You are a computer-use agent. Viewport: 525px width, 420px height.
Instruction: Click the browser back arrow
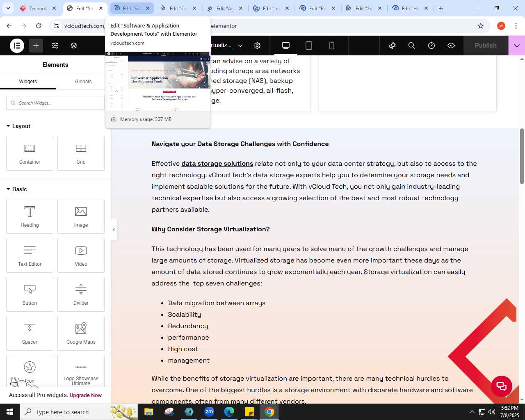click(9, 26)
